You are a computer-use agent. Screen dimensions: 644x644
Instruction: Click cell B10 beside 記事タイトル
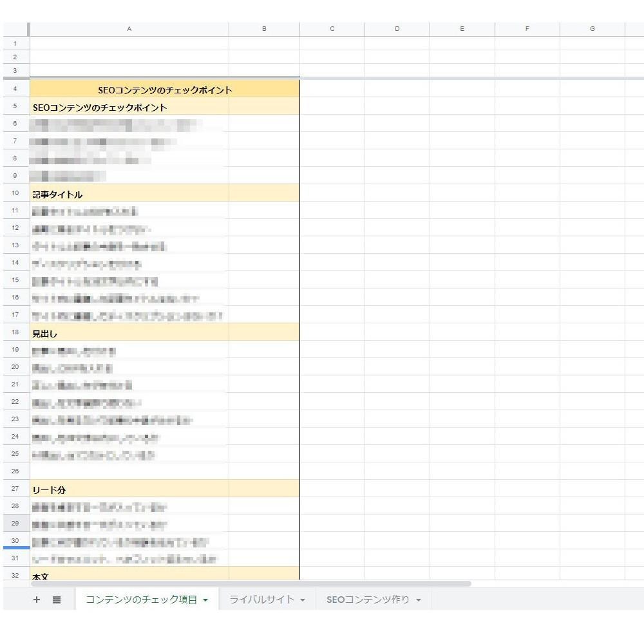click(264, 193)
